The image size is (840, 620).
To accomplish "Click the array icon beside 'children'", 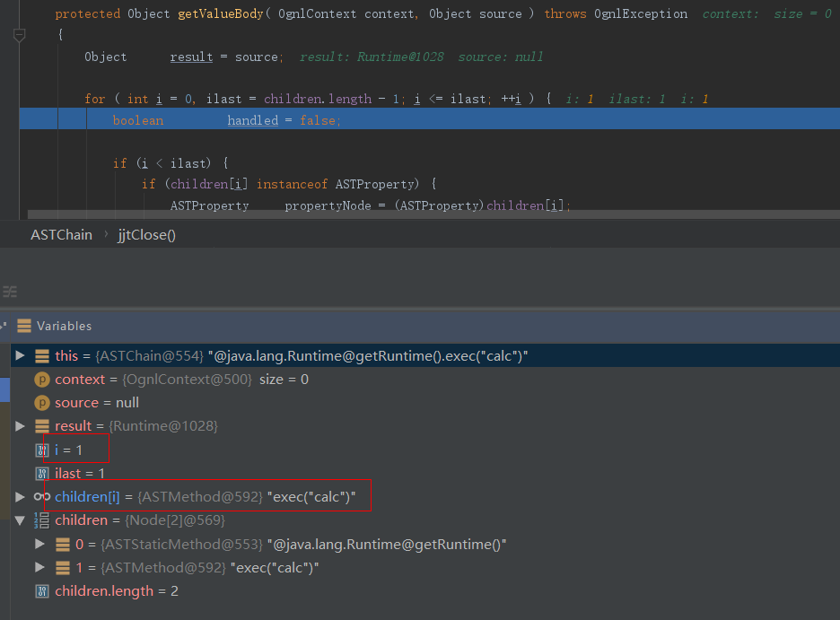I will pyautogui.click(x=41, y=520).
